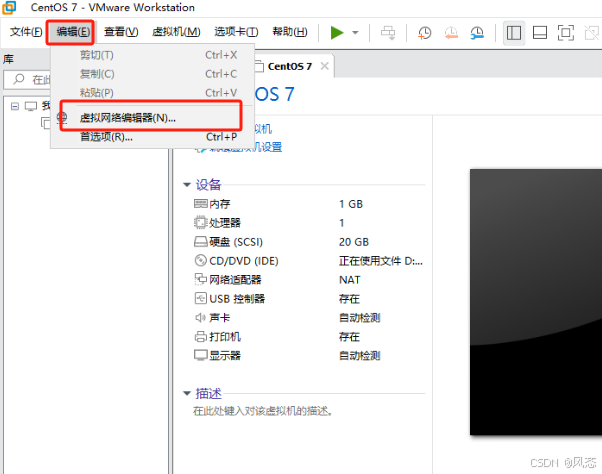The width and height of the screenshot is (602, 474).
Task: Click the VMware Workstation title bar logo
Action: [9, 7]
